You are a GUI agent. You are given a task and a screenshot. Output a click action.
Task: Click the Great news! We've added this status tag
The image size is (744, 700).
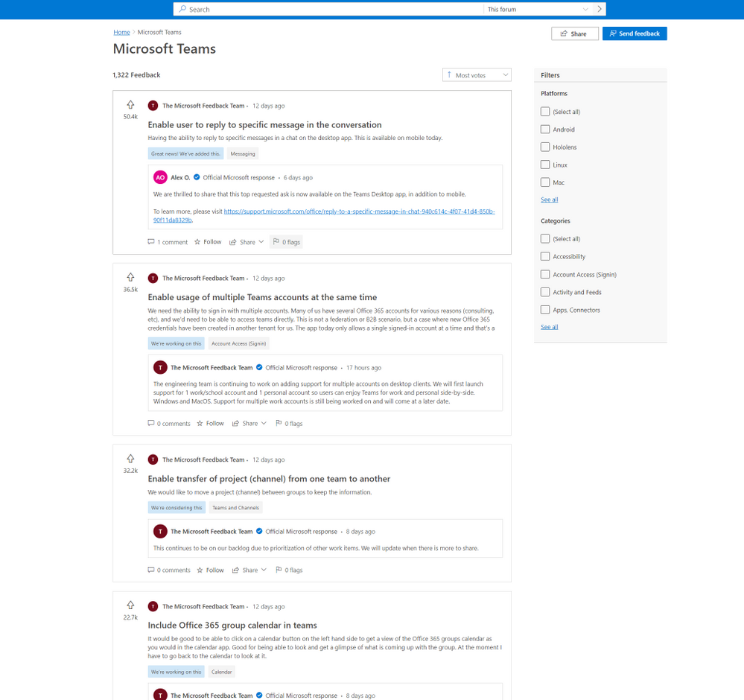[185, 153]
